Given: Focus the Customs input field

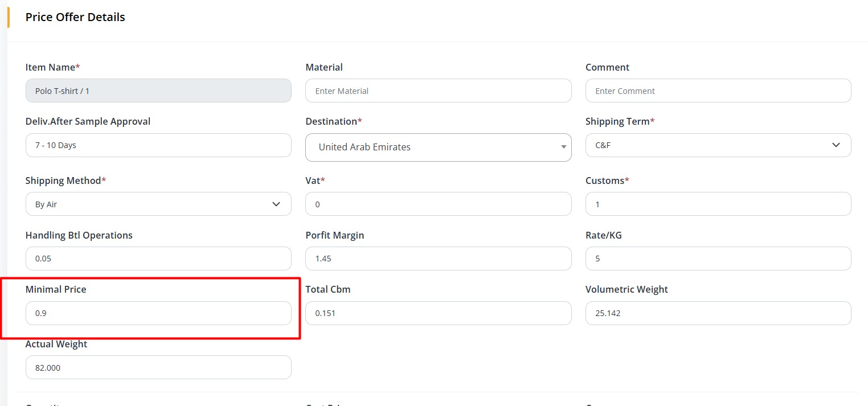Looking at the screenshot, I should click(x=718, y=204).
